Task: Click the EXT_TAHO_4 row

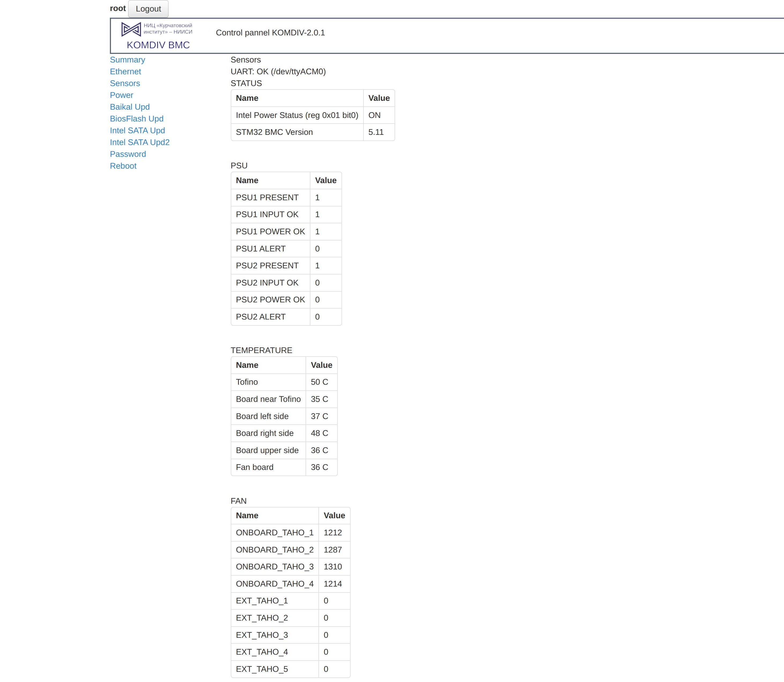Action: click(x=291, y=652)
